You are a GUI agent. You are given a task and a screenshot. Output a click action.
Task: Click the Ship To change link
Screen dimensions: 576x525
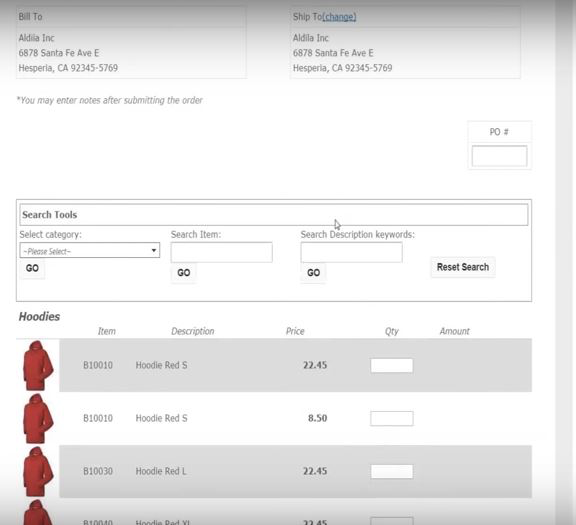click(339, 17)
